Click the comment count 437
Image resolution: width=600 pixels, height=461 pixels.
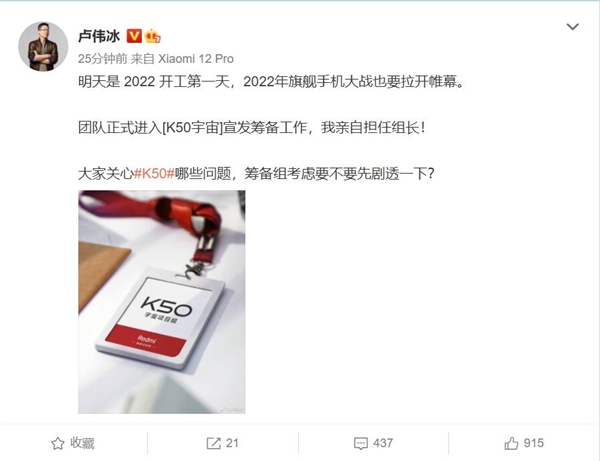383,443
